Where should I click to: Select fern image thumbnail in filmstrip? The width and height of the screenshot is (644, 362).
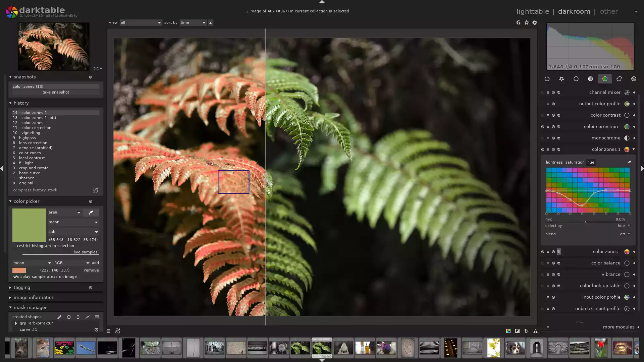click(x=322, y=348)
